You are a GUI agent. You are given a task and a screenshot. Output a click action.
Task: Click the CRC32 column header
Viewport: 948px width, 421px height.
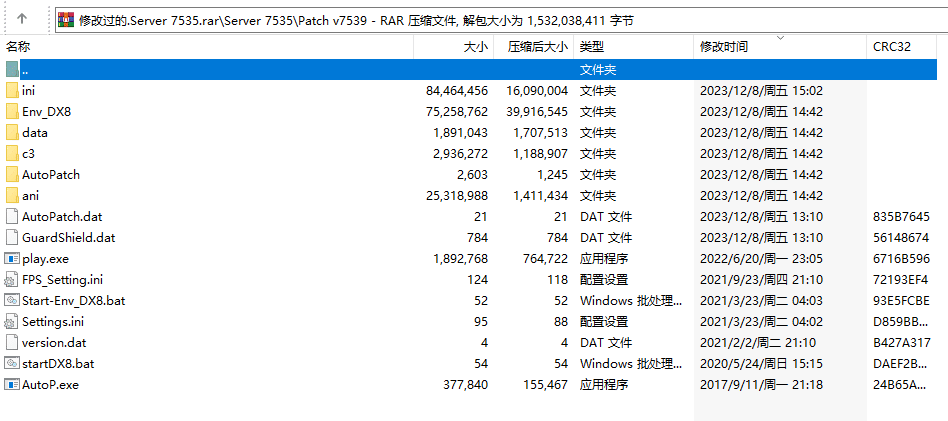[891, 46]
